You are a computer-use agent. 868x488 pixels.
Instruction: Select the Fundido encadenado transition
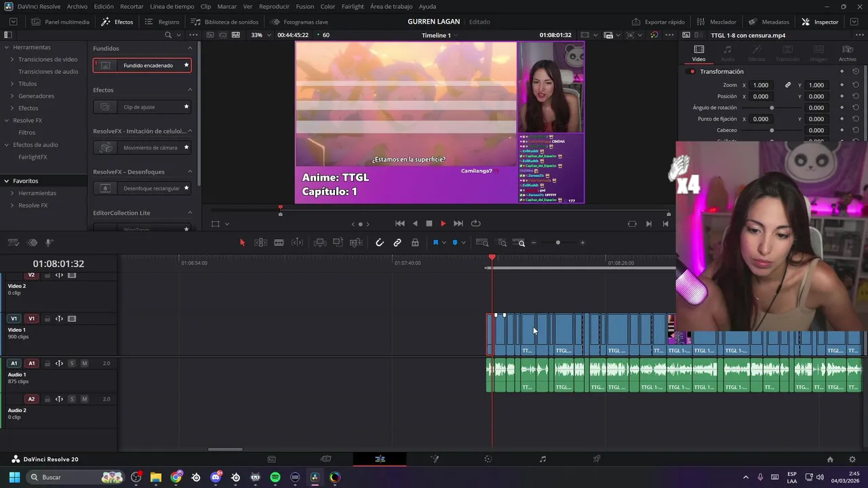tap(142, 66)
